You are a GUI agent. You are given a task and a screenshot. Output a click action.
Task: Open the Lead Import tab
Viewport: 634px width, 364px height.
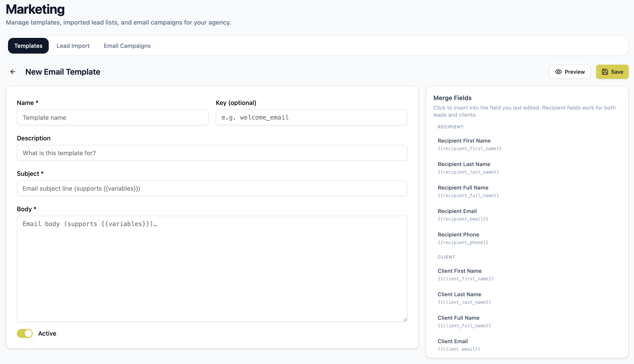click(x=73, y=46)
